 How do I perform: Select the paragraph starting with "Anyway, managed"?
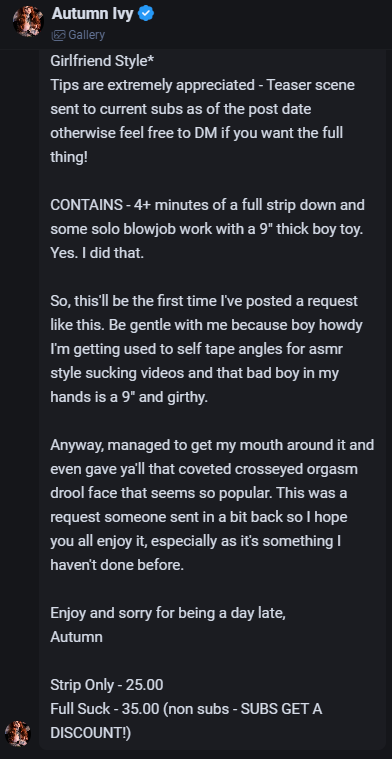[x=212, y=505]
